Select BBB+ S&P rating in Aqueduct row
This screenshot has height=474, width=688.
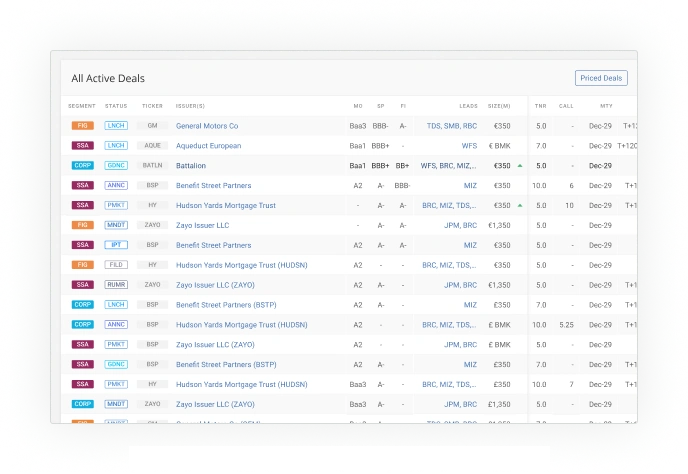(380, 146)
